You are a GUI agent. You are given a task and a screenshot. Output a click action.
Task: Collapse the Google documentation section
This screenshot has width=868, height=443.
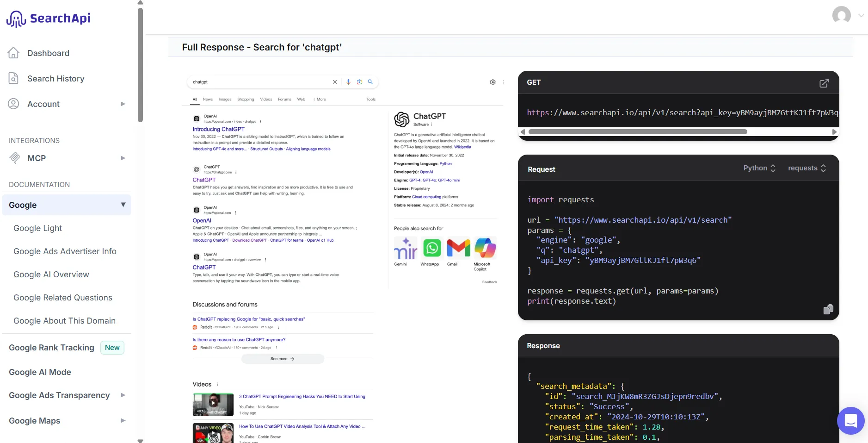coord(123,205)
